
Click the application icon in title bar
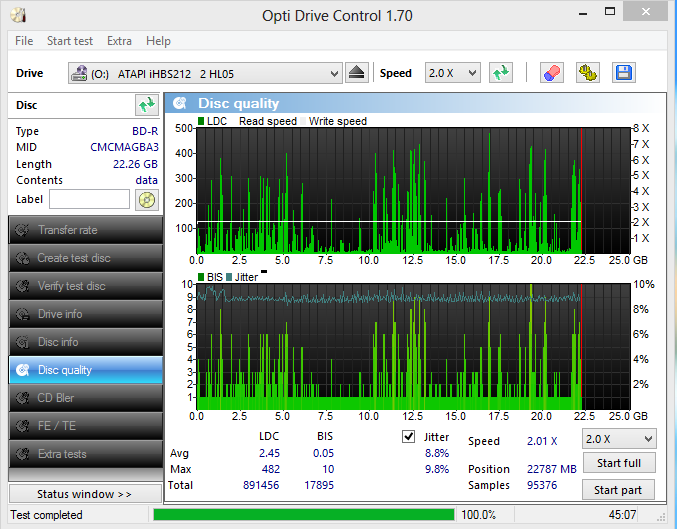pos(19,15)
